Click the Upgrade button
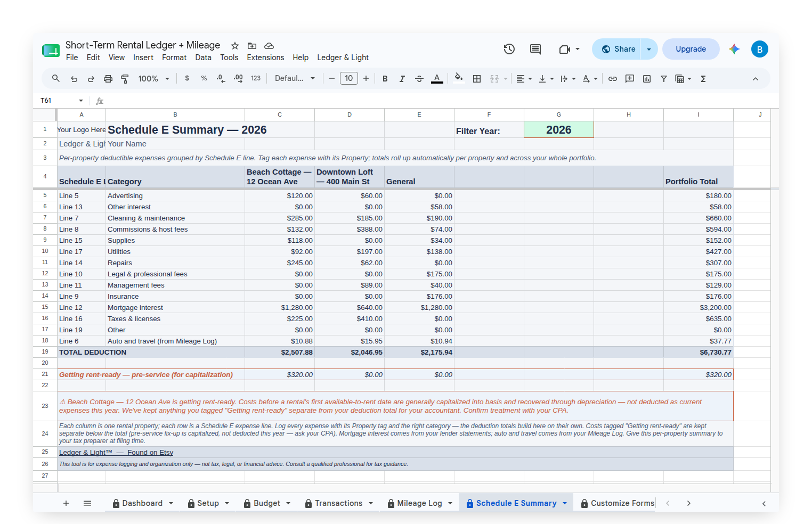 pos(691,49)
